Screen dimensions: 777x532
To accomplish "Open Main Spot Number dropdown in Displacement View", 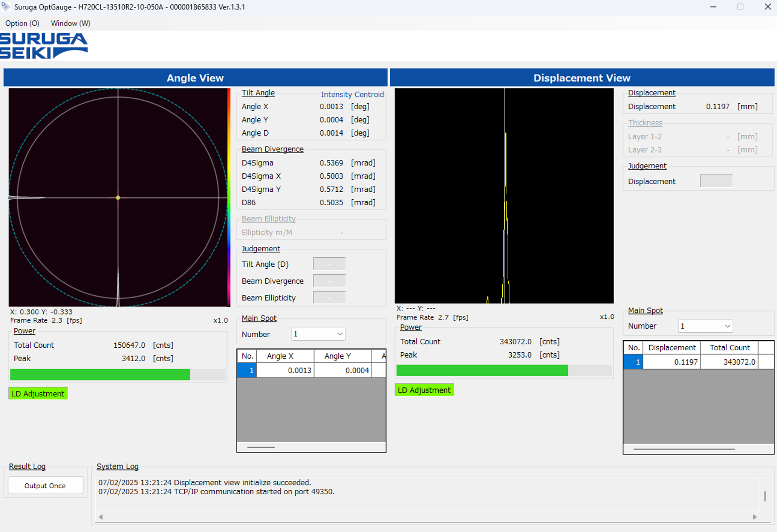I will click(705, 326).
